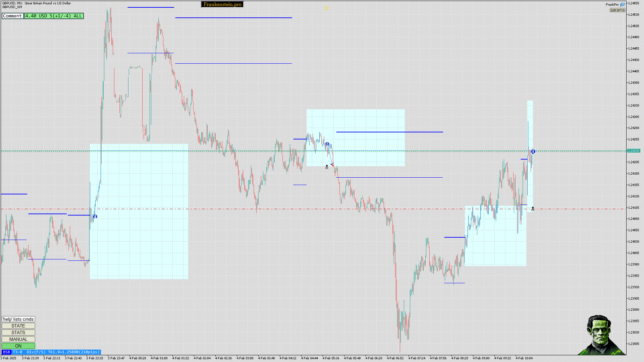Click the STATE button
The height and width of the screenshot is (362, 644).
pos(18,326)
